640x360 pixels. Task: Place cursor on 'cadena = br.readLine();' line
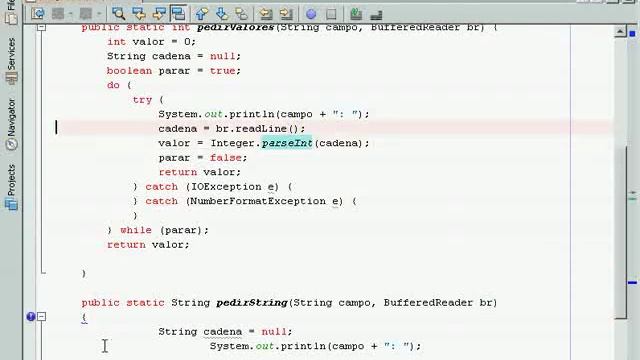[231, 129]
